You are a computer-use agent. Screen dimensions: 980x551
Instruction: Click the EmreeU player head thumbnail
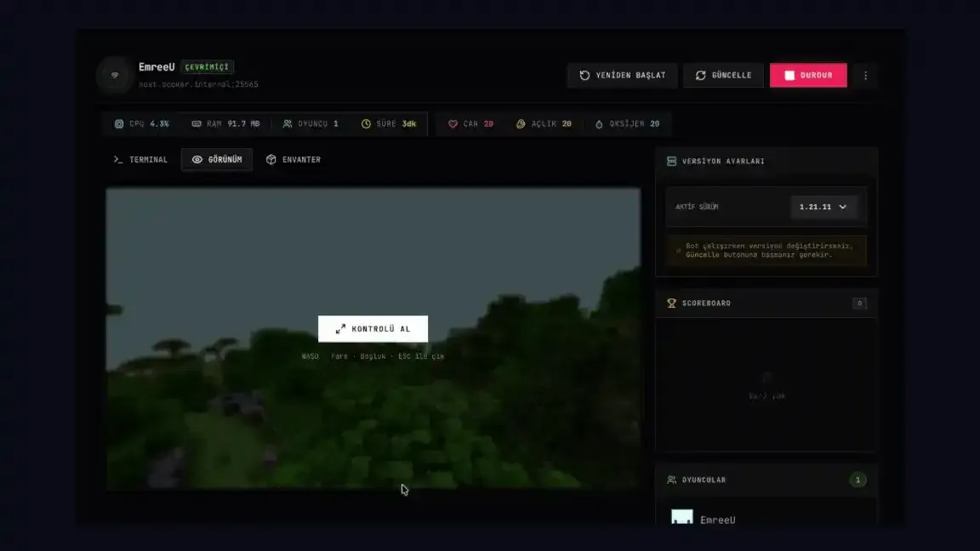[682, 517]
